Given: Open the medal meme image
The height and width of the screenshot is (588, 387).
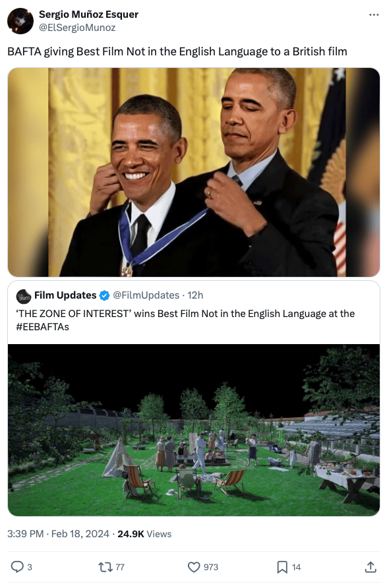Looking at the screenshot, I should (194, 173).
